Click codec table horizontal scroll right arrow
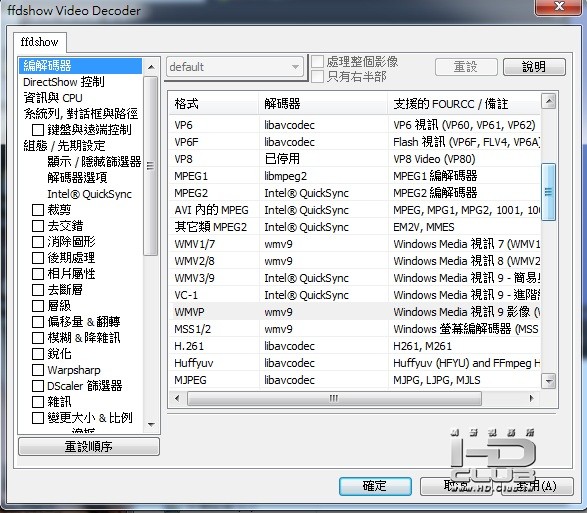Image resolution: width=587 pixels, height=513 pixels. click(531, 398)
